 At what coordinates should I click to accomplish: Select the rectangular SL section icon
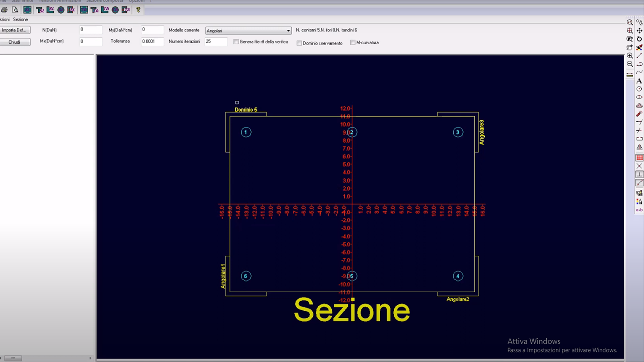tap(27, 9)
